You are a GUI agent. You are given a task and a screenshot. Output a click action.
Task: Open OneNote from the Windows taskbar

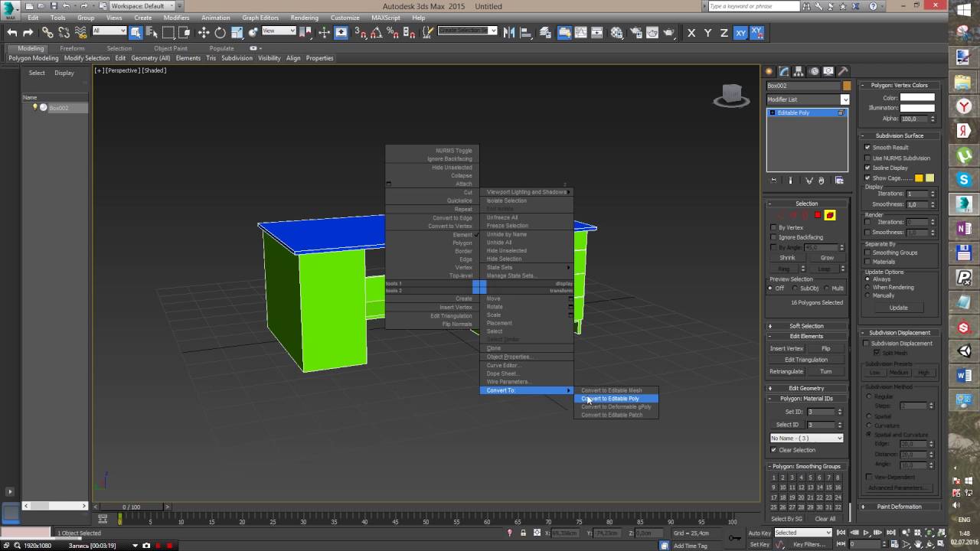pos(964,229)
